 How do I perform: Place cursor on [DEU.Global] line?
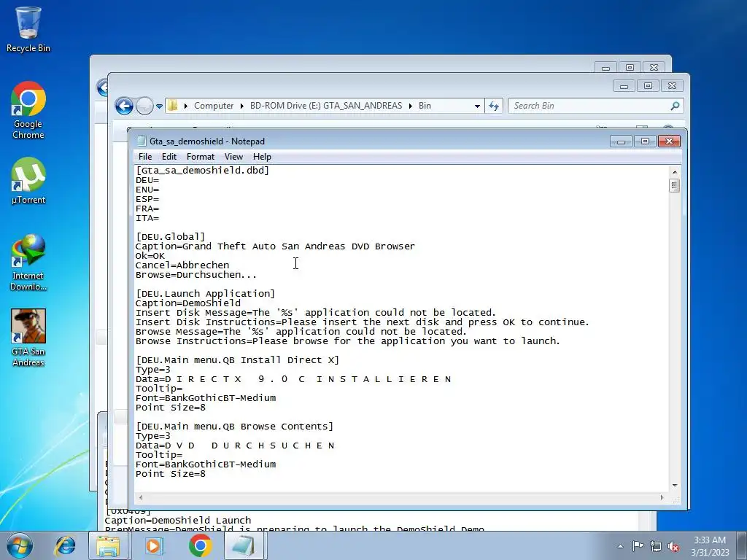coord(170,237)
